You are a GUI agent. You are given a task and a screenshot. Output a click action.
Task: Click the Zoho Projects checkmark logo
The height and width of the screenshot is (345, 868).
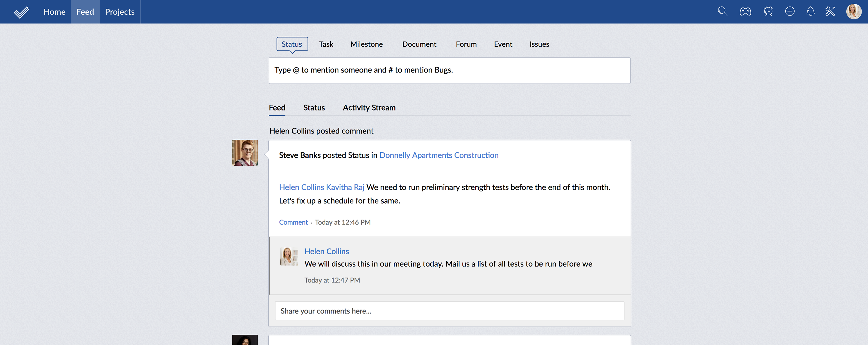pos(22,12)
